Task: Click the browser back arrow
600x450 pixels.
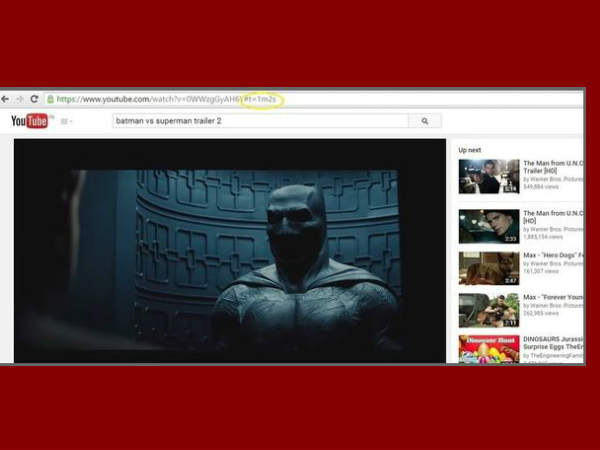Action: (5, 99)
